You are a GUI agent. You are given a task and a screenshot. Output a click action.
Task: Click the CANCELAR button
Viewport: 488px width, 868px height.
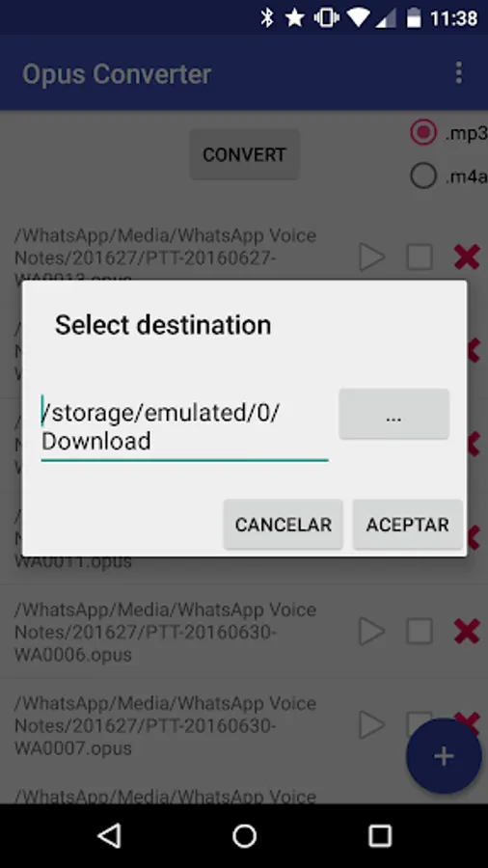[x=284, y=525]
